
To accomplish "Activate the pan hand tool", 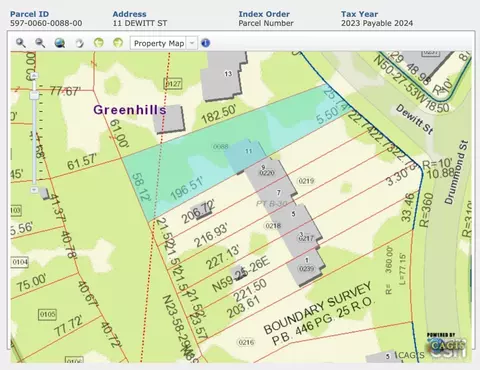I will [x=79, y=43].
